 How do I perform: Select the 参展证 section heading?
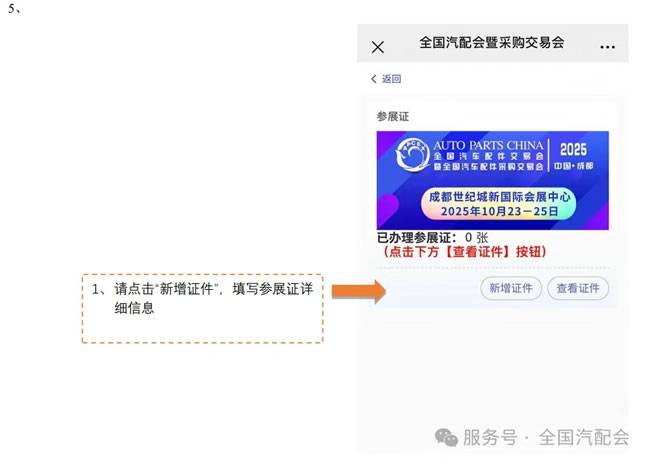tap(393, 116)
